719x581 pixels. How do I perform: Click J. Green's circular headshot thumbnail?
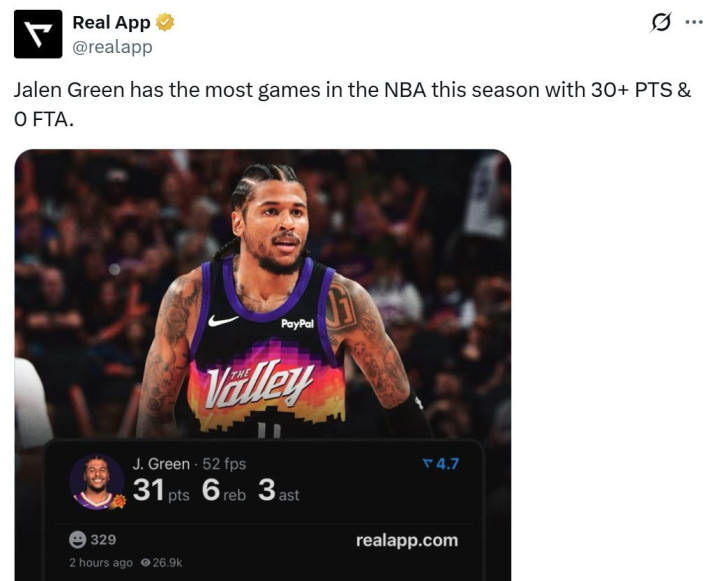[x=97, y=481]
